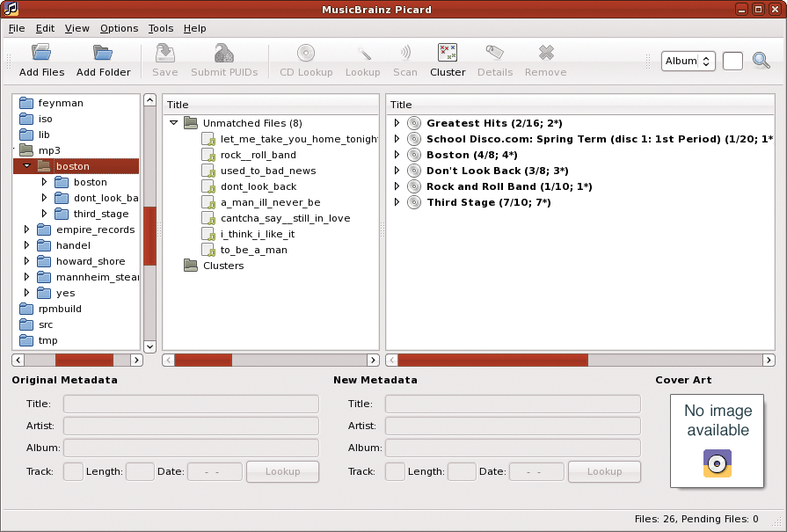This screenshot has height=532, width=787.
Task: Click the rpmbuild folder icon
Action: point(26,309)
